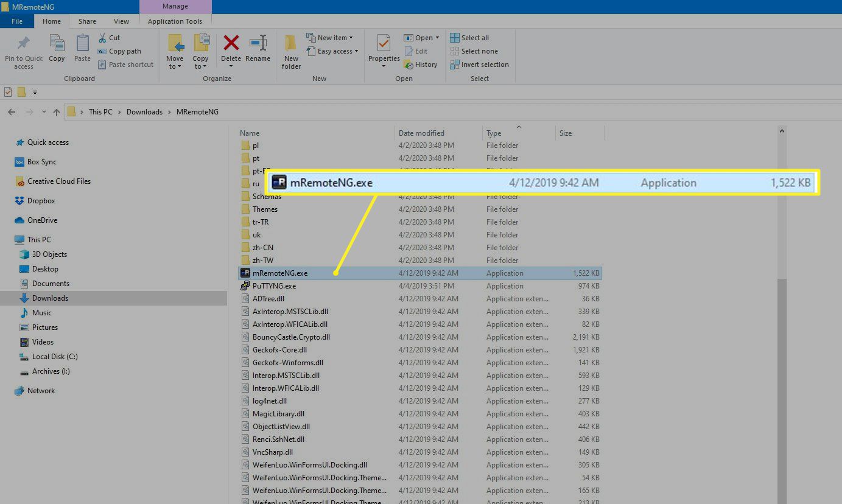842x504 pixels.
Task: Switch to the Home ribbon tab
Action: coord(52,21)
